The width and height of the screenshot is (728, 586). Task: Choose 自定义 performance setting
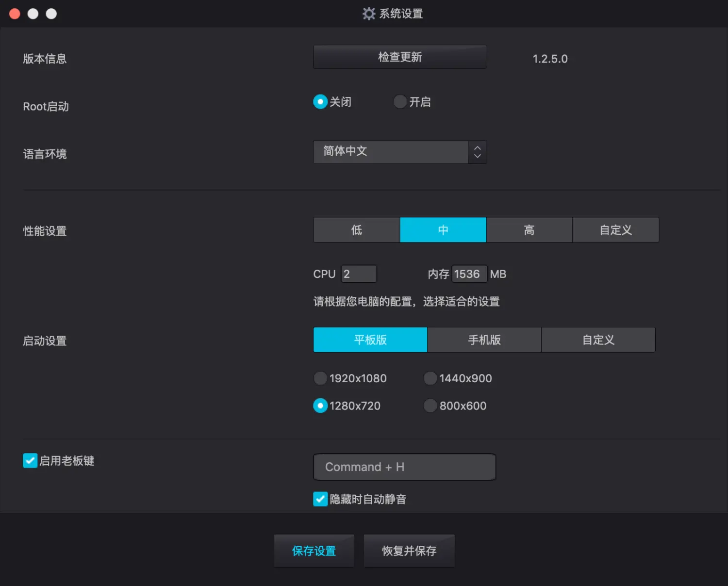click(616, 230)
